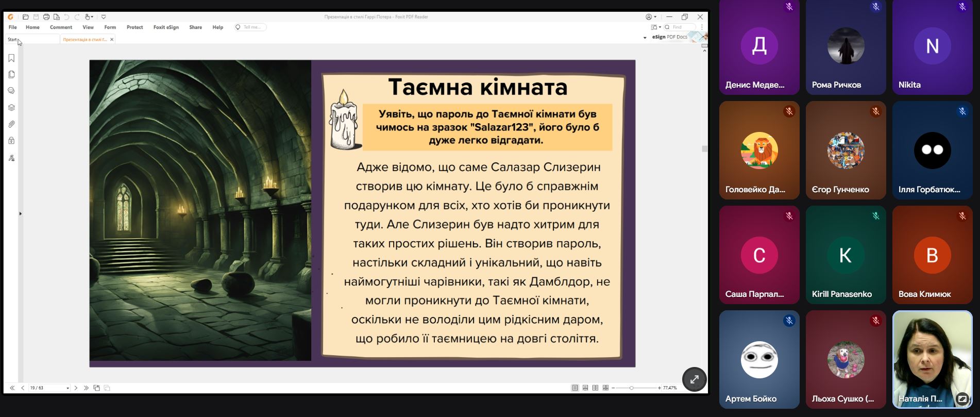Expand the Customize Quick Access toolbar arrow
980x417 pixels.
(104, 17)
